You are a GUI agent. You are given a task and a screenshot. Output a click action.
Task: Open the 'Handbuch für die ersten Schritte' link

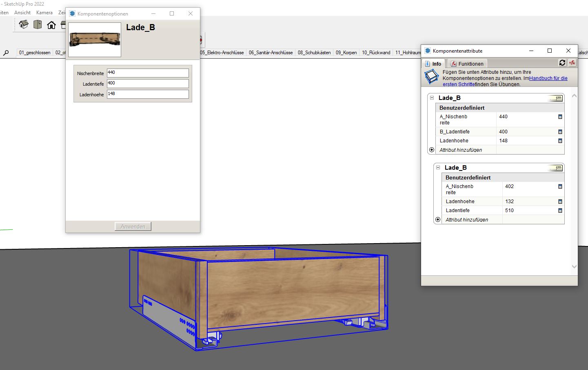548,78
